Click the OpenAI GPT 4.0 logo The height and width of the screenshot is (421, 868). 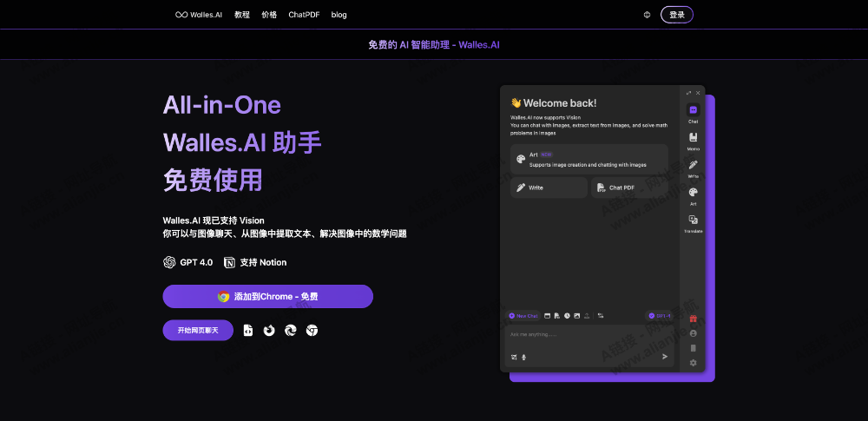(169, 262)
